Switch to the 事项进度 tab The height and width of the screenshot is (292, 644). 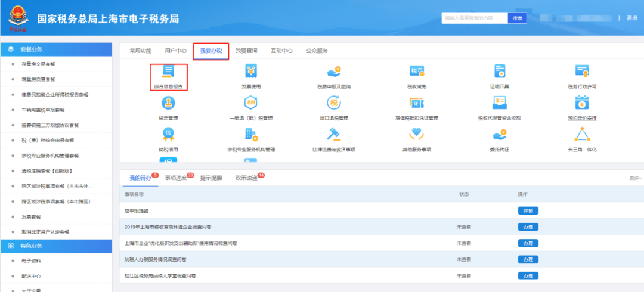176,178
